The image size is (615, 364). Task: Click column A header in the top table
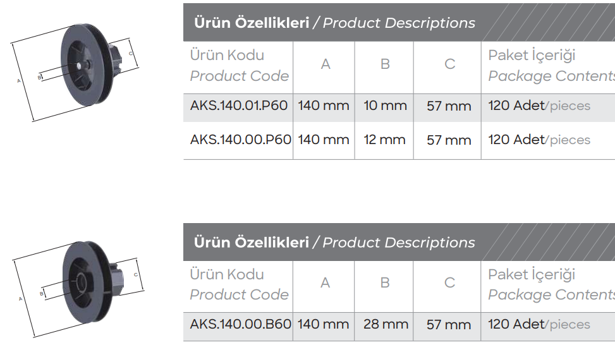(x=326, y=64)
